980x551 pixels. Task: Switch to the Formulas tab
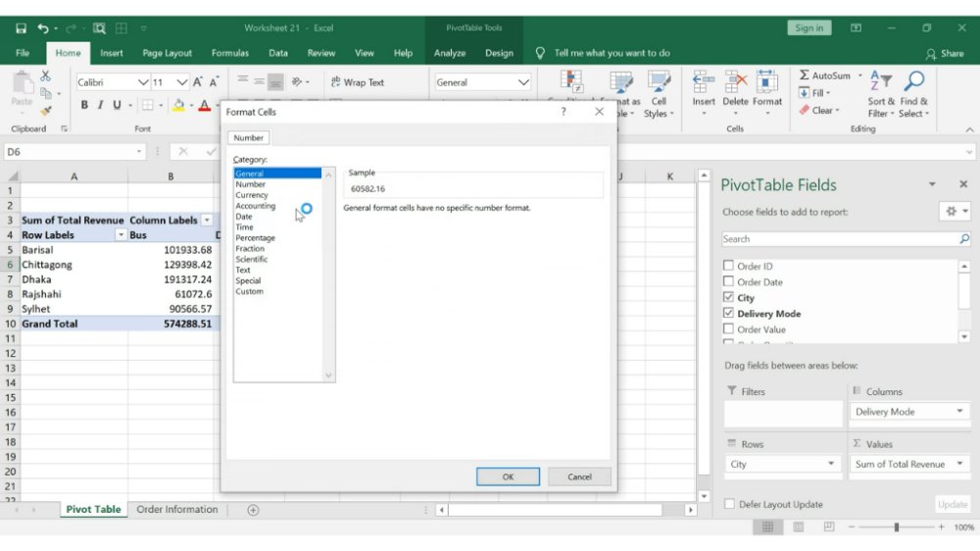tap(230, 53)
